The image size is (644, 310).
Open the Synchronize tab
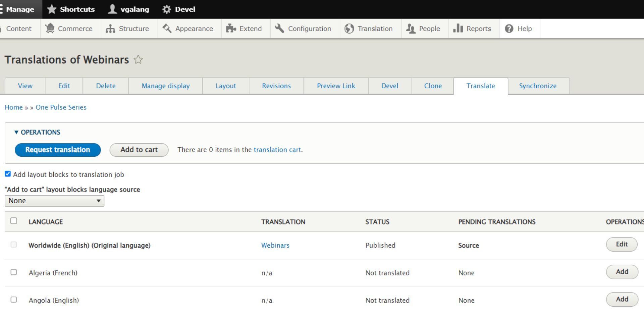(x=538, y=86)
